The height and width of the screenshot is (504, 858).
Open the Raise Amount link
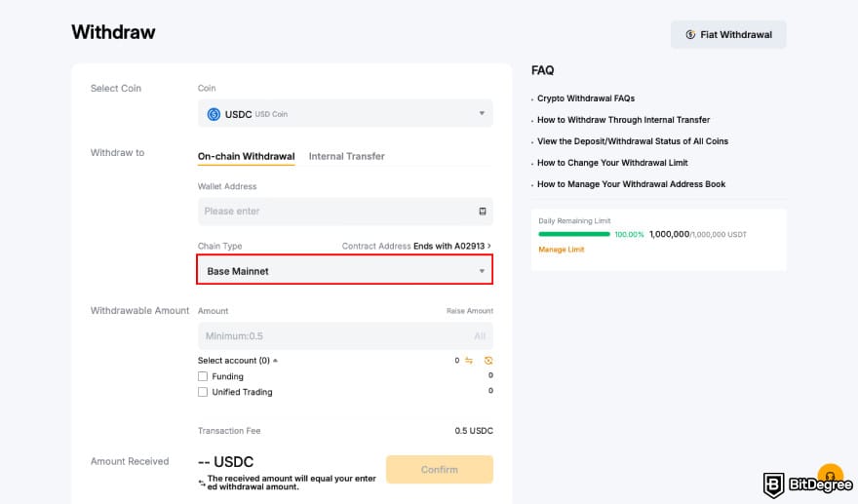[470, 311]
